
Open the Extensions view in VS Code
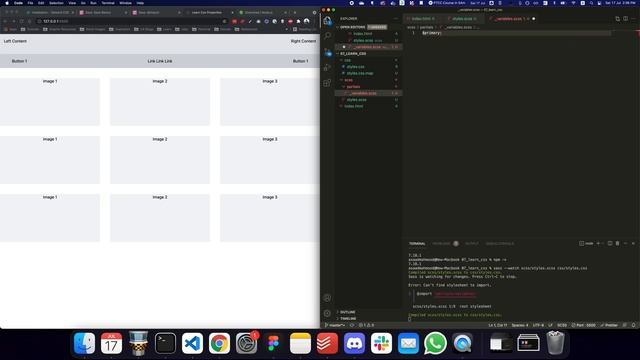(327, 83)
